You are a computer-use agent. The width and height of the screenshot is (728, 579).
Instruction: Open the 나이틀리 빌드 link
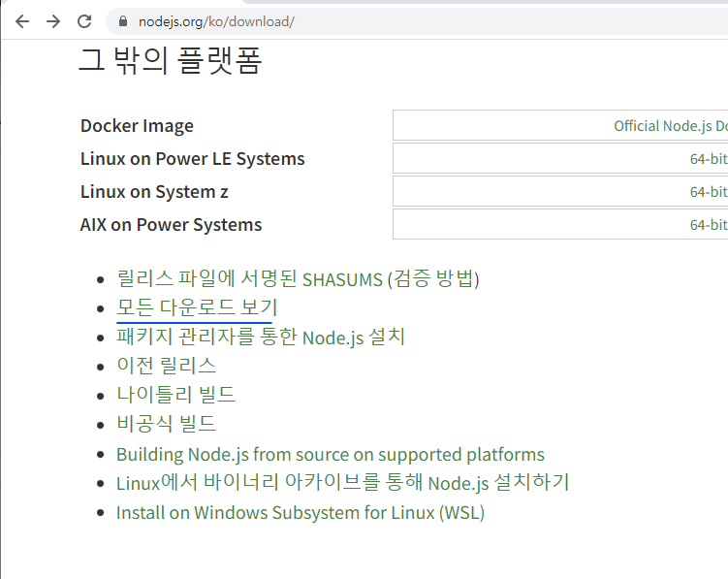tap(175, 395)
